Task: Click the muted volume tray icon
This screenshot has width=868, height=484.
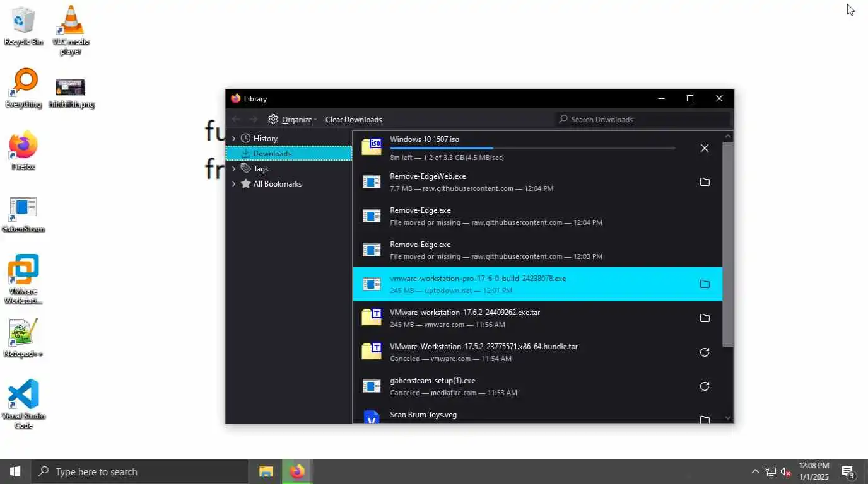Action: (786, 471)
